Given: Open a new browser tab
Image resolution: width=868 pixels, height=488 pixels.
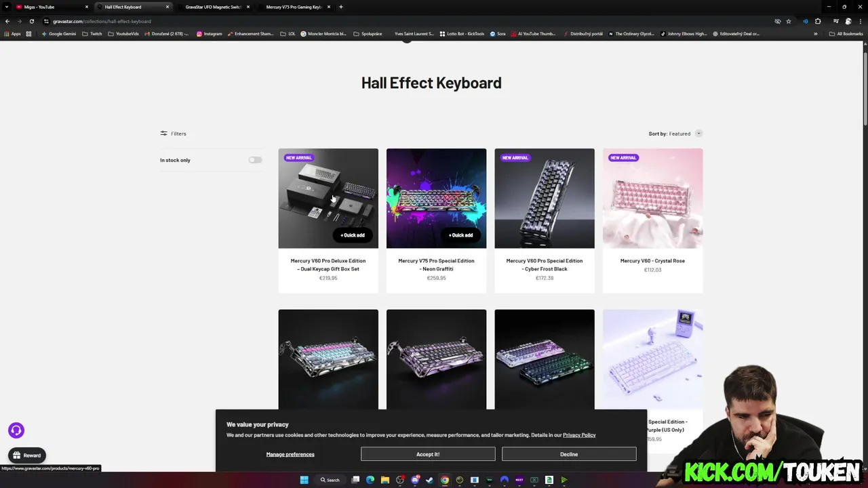Looking at the screenshot, I should point(341,7).
